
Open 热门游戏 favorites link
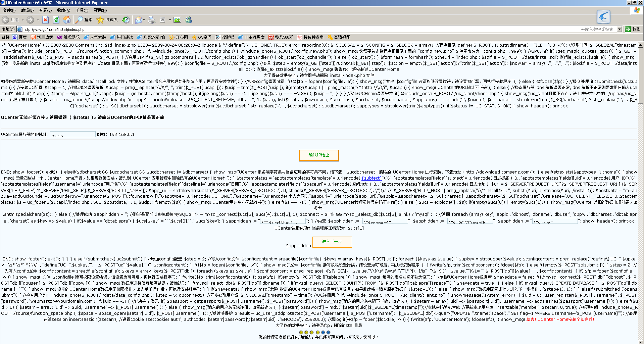(x=121, y=37)
